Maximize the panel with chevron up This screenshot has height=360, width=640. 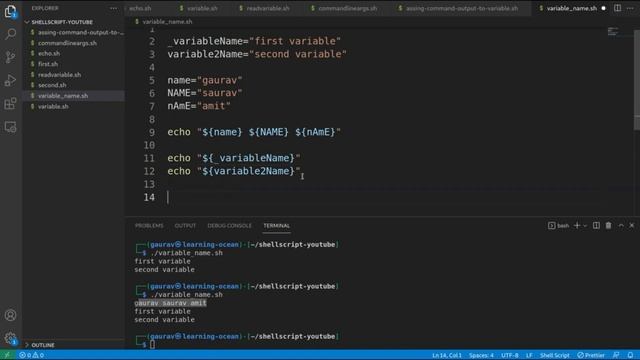tap(621, 226)
